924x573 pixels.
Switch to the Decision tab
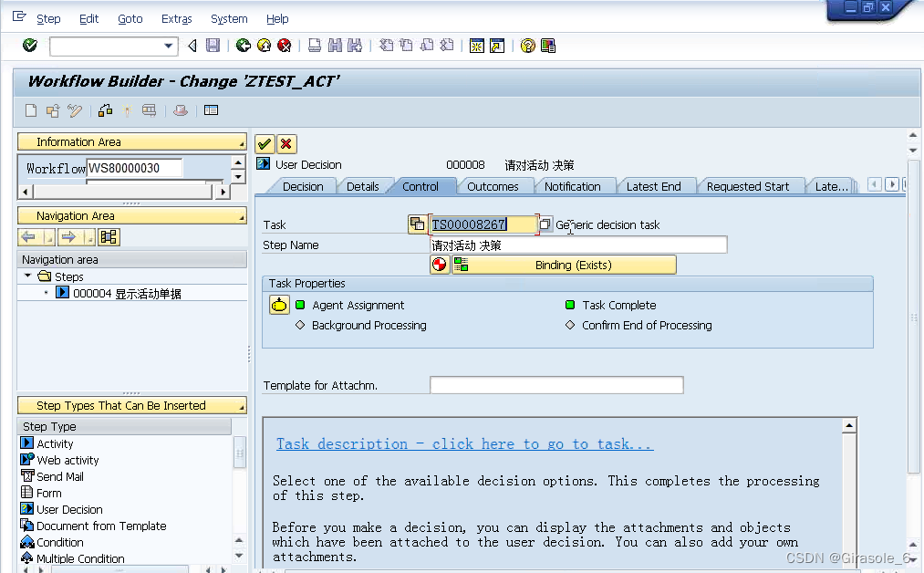(303, 186)
